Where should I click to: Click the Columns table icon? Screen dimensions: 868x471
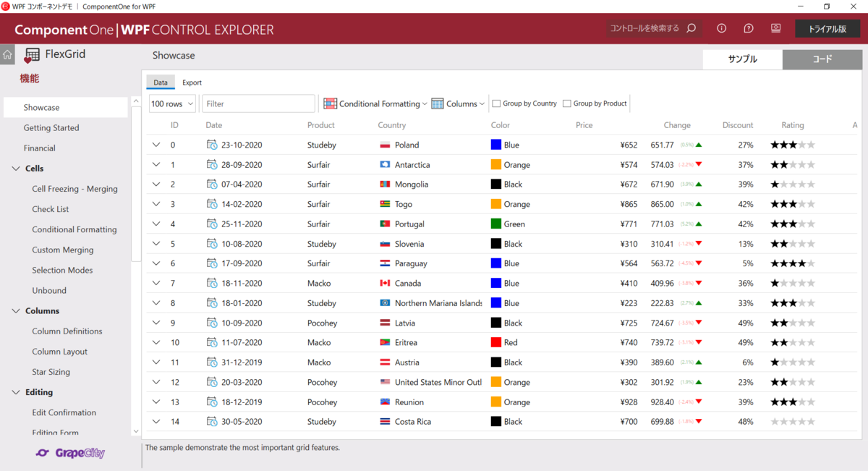(437, 103)
